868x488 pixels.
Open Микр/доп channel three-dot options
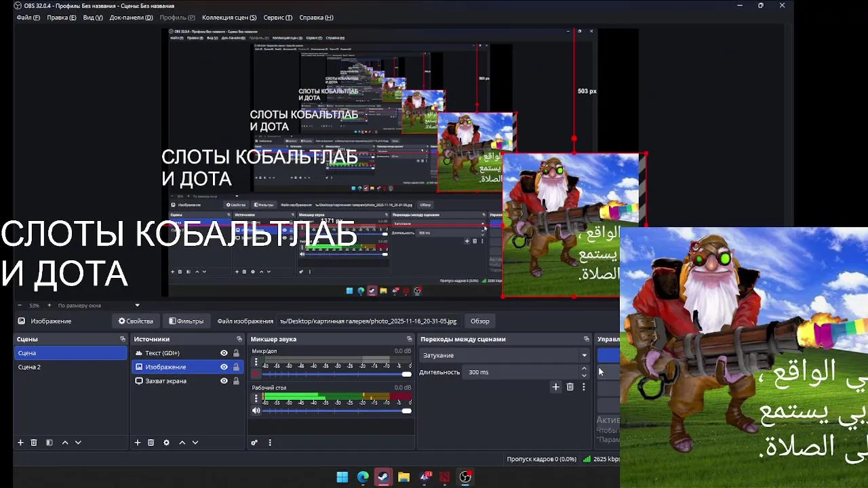256,362
